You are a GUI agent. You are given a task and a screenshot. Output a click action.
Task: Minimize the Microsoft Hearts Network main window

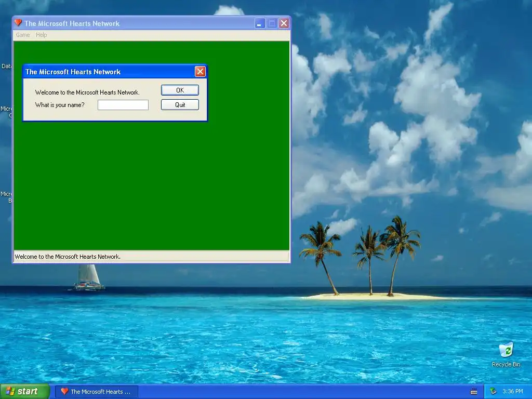pyautogui.click(x=260, y=23)
